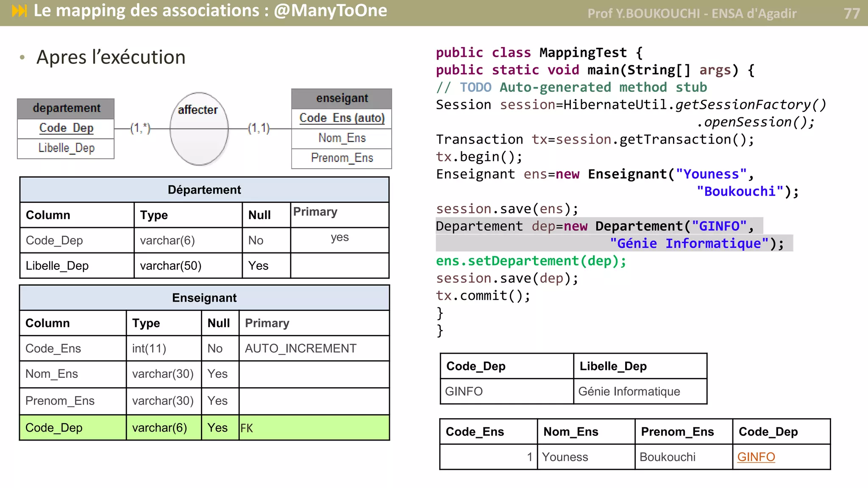
Task: Select 'Libelle_Dep' in the departement entity diagram
Action: 66,148
